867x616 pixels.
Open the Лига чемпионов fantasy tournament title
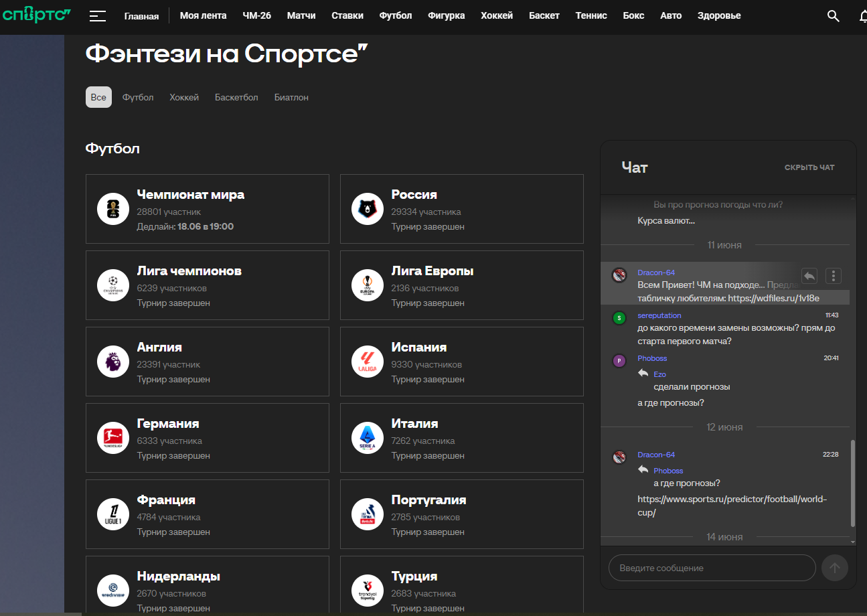click(x=189, y=271)
